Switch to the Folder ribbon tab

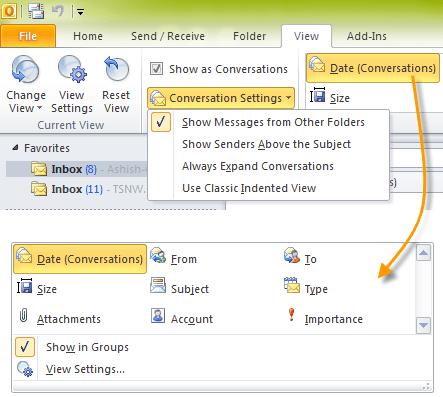(249, 36)
